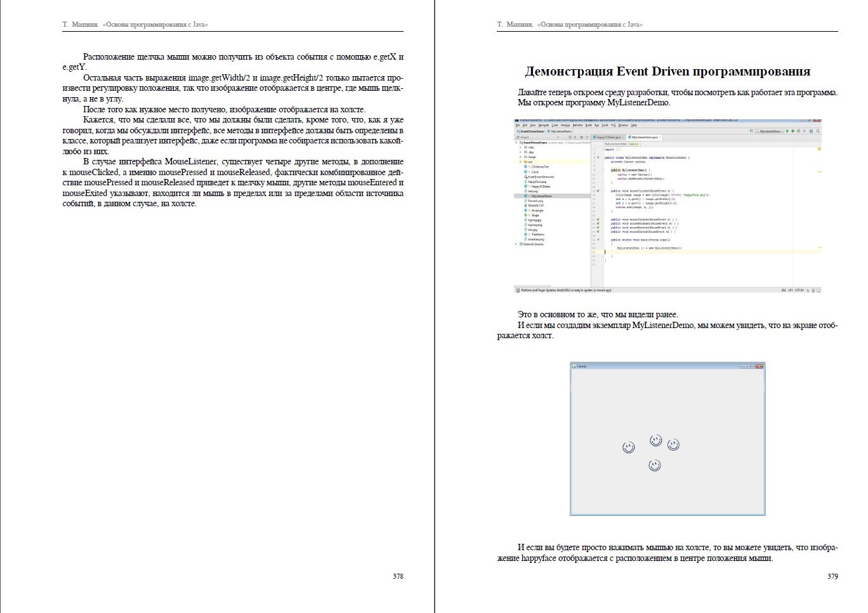
Task: Click the Platform and Plugin Updates status message
Action: click(566, 291)
